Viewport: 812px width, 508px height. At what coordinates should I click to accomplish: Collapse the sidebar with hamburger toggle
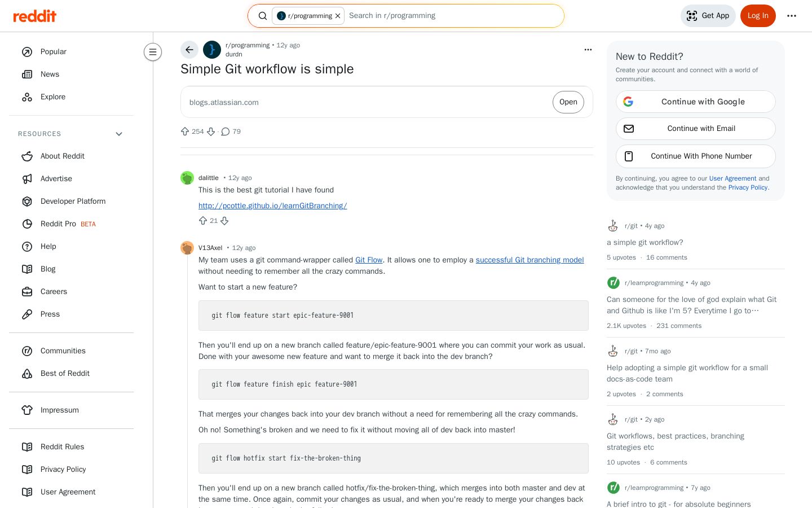(x=153, y=52)
